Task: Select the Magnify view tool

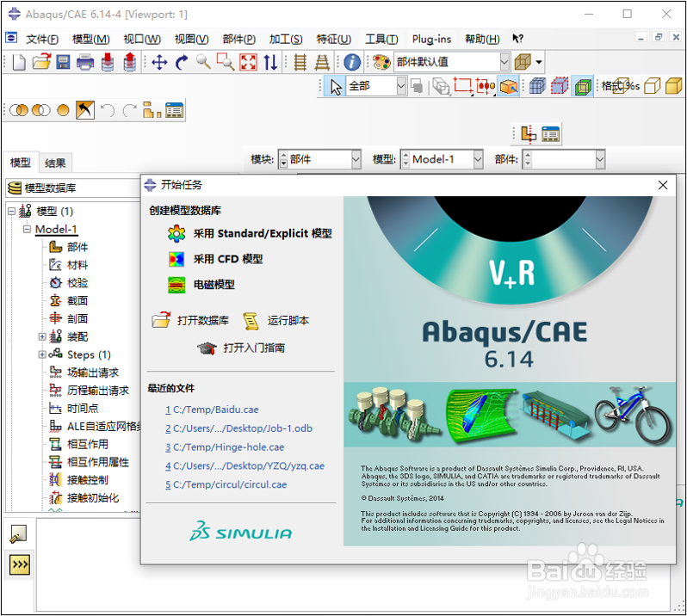Action: pos(203,62)
